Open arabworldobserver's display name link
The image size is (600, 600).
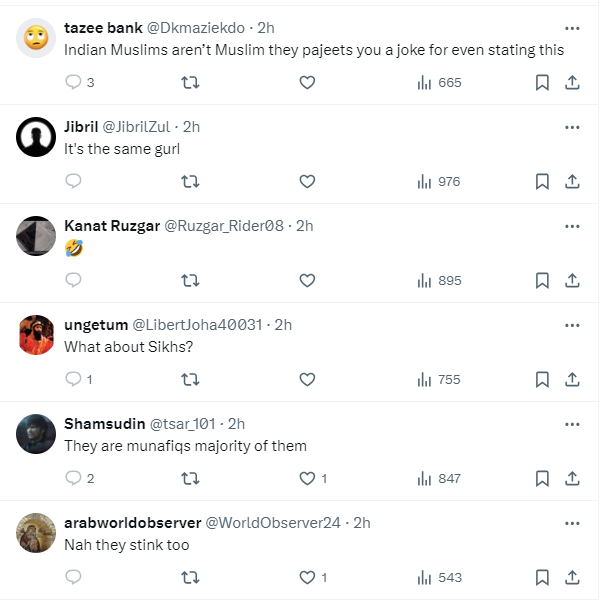(130, 523)
